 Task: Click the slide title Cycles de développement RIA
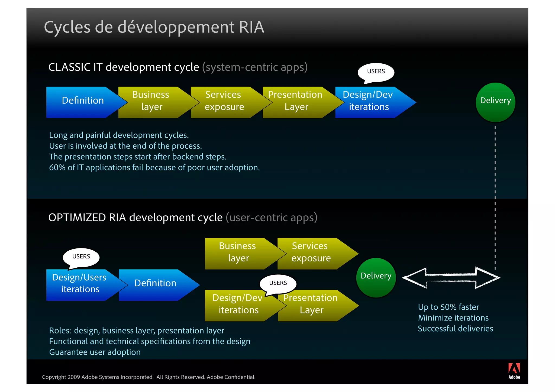(x=154, y=27)
